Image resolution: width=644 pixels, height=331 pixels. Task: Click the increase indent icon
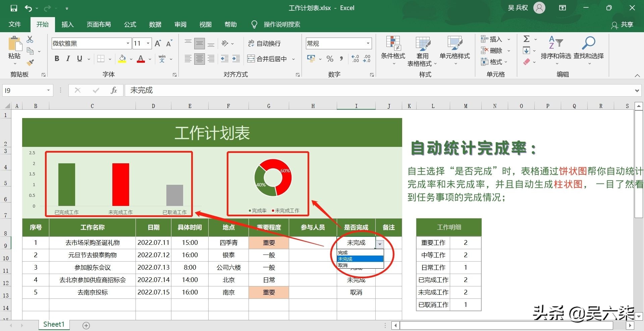pyautogui.click(x=236, y=59)
